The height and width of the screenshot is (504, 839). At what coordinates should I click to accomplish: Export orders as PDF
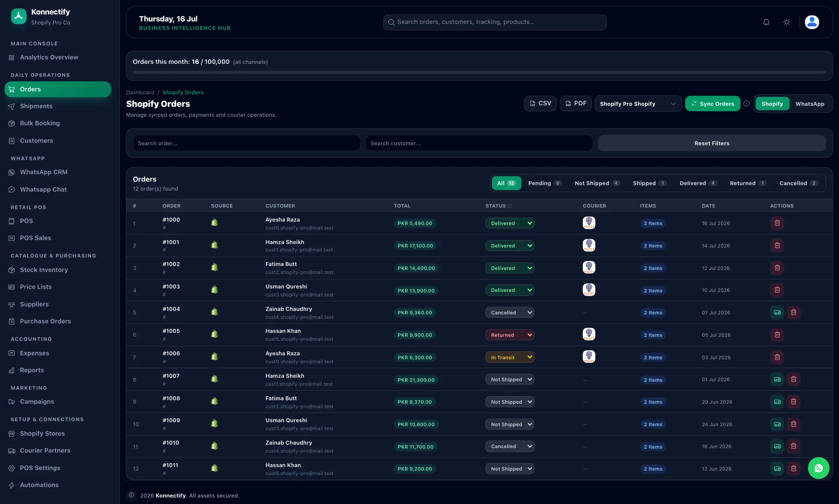pyautogui.click(x=575, y=103)
